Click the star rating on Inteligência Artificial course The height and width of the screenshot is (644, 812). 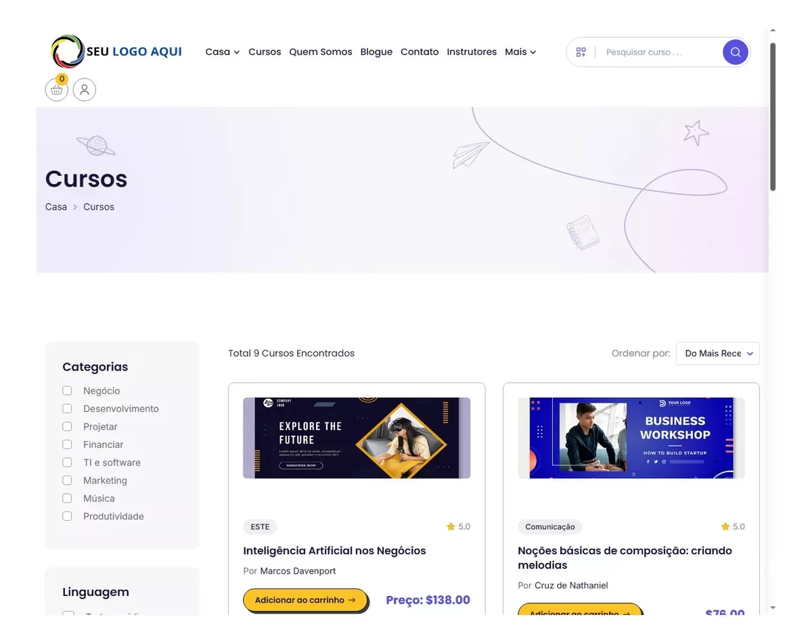coord(458,526)
